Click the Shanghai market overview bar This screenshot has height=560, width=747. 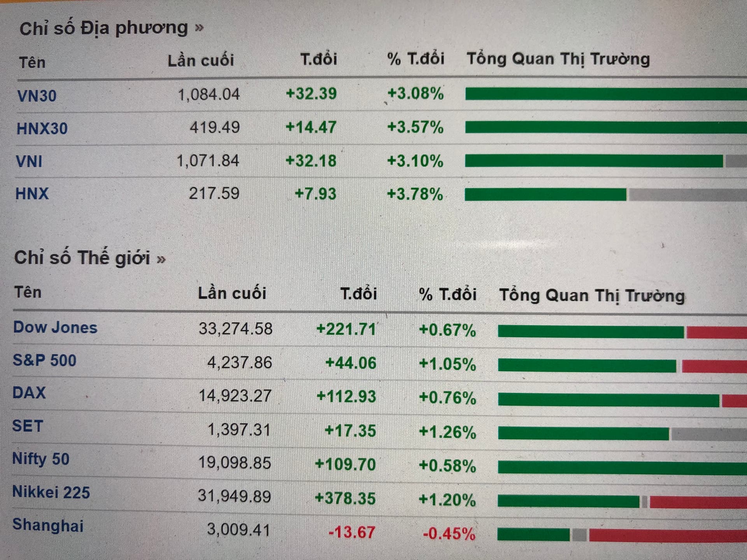coord(622,535)
